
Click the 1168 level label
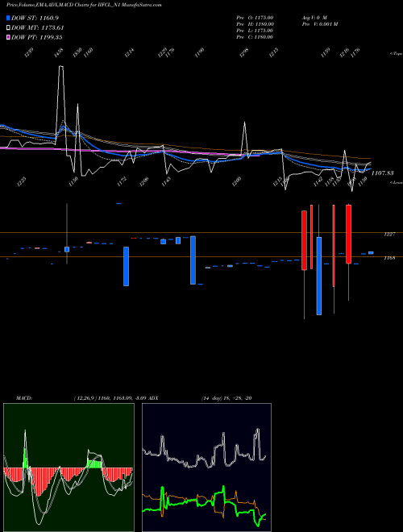(388, 258)
